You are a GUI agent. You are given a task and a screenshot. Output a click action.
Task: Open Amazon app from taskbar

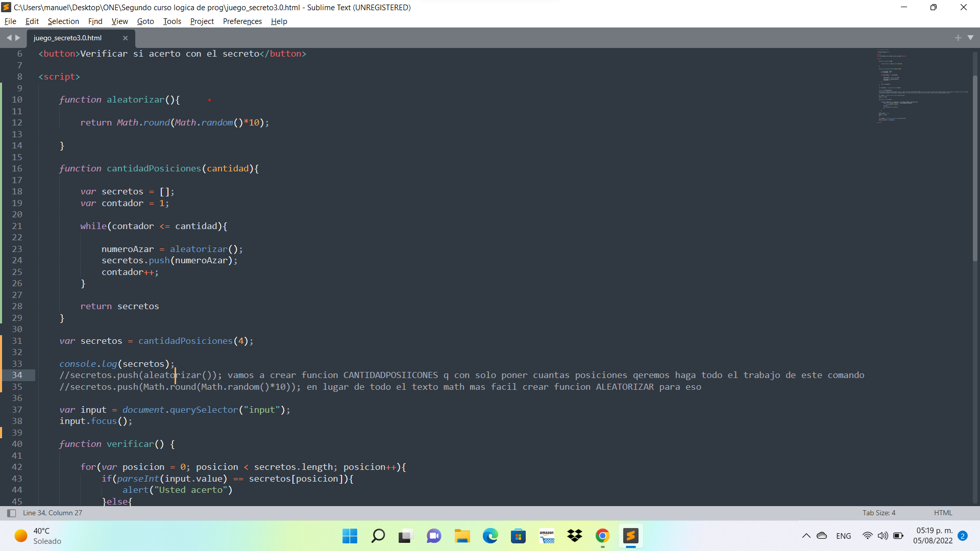click(x=546, y=536)
